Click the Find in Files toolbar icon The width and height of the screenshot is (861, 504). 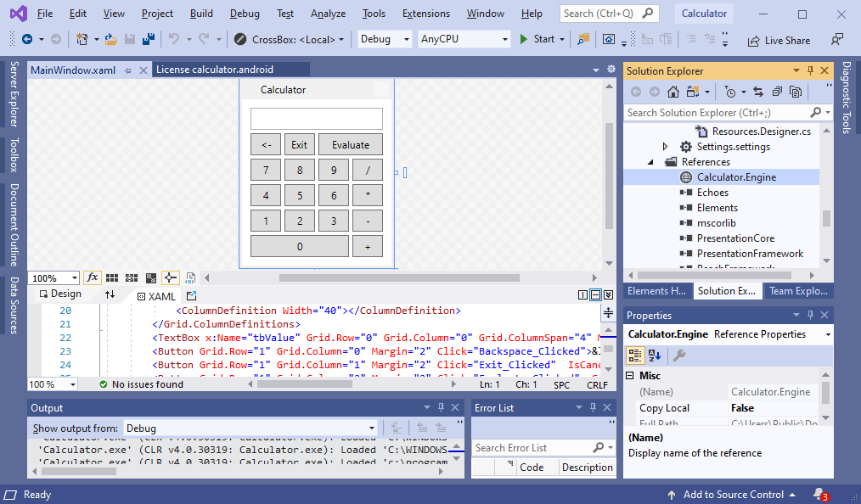pos(583,39)
